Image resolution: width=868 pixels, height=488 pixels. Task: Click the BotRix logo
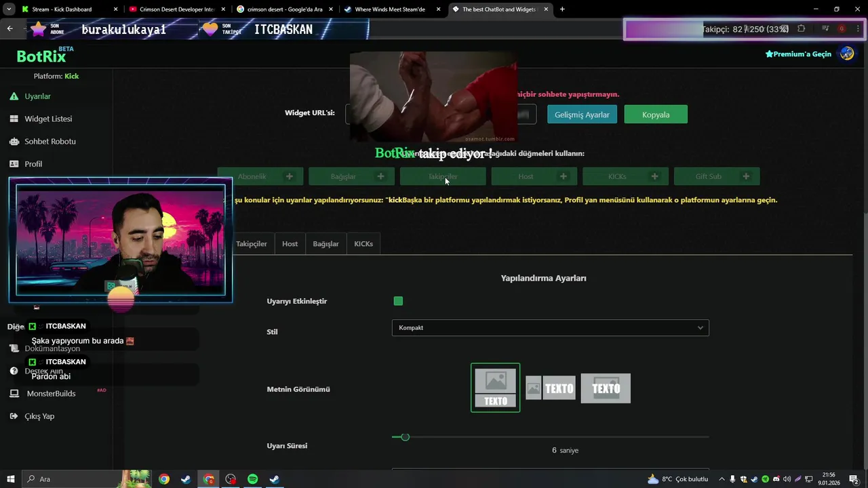41,56
